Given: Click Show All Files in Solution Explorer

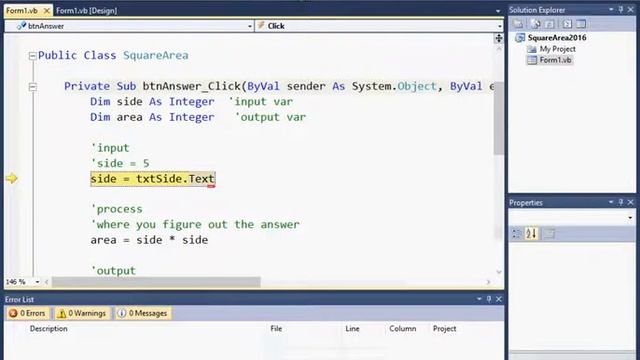Looking at the screenshot, I should (536, 24).
